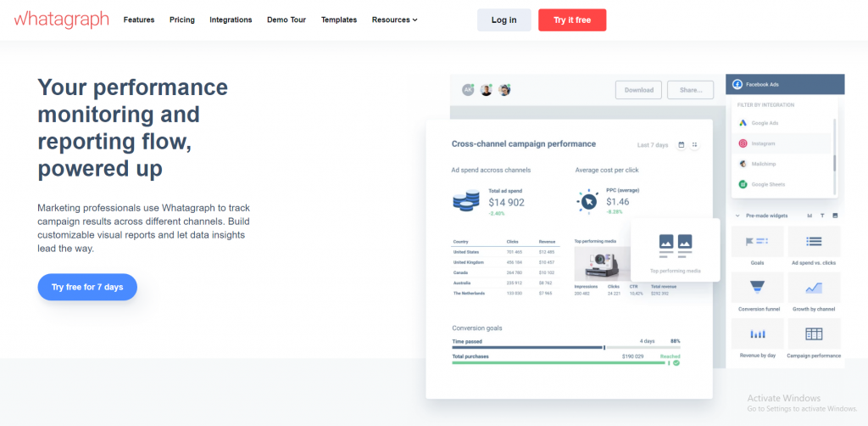Click the text widgets T icon
868x426 pixels.
[822, 216]
